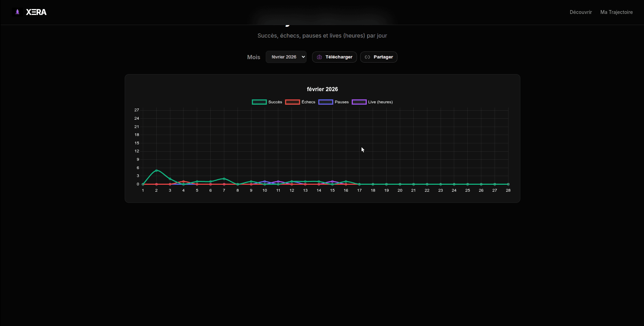Click the red Échecs legend swatch
This screenshot has height=326, width=644.
click(293, 102)
